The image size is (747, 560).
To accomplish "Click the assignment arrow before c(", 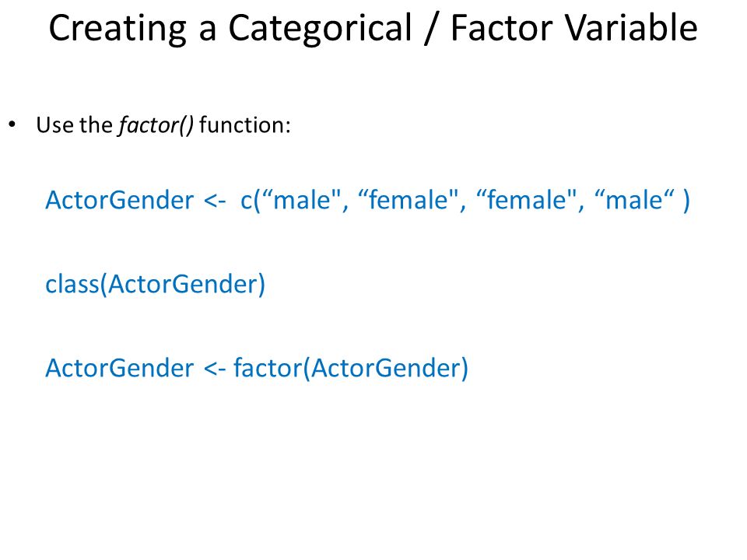I will point(215,201).
